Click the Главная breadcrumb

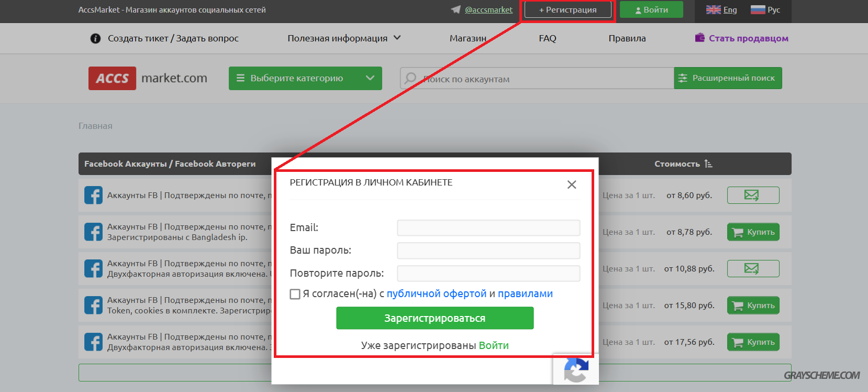[x=95, y=126]
